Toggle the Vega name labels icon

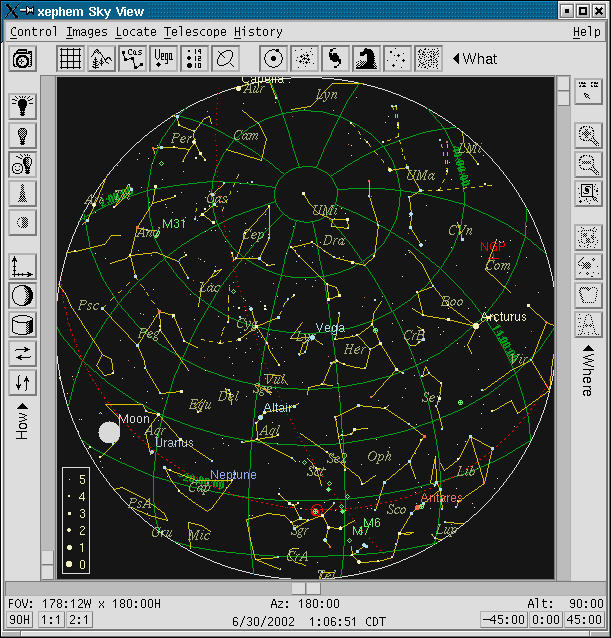coord(164,59)
